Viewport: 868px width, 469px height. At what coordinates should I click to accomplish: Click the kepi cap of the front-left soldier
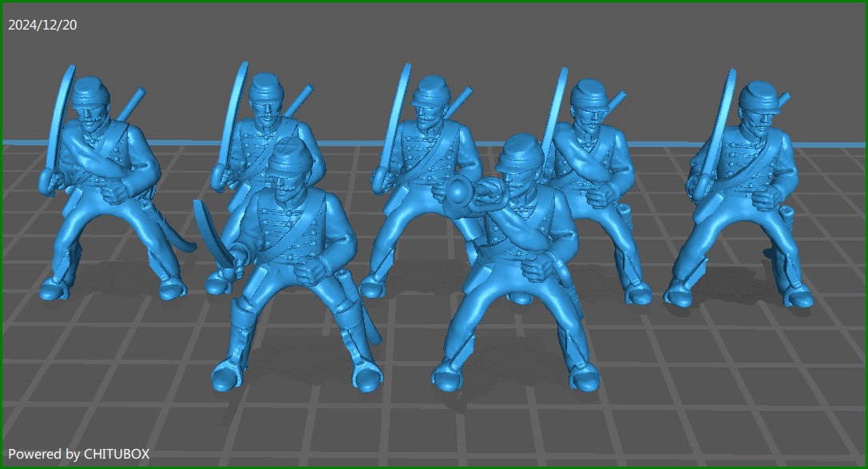click(289, 155)
